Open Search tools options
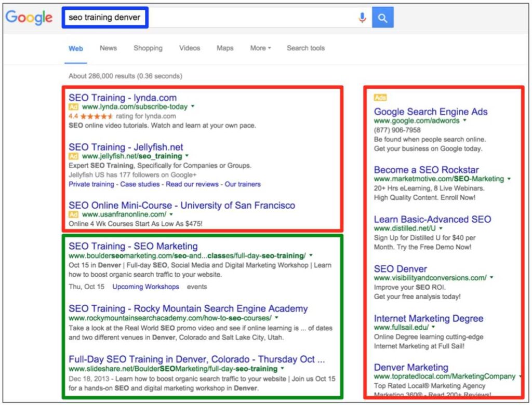Image resolution: width=532 pixels, height=405 pixels. click(x=305, y=48)
